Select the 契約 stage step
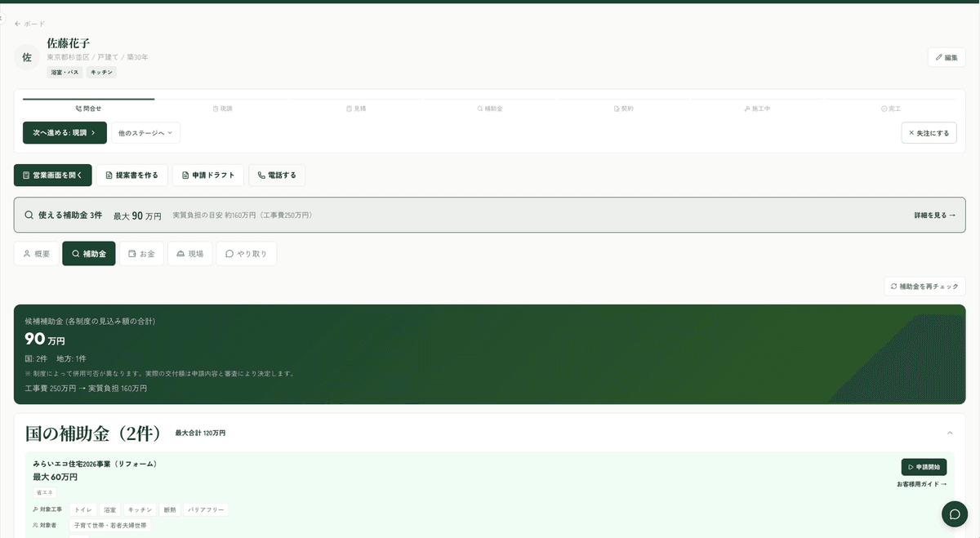The height and width of the screenshot is (538, 980). pyautogui.click(x=622, y=108)
